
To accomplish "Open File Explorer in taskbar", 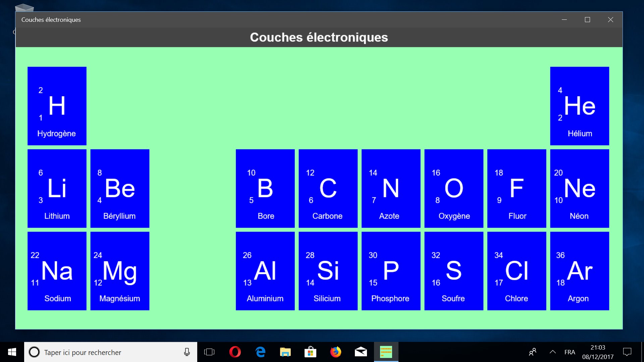I will 285,352.
